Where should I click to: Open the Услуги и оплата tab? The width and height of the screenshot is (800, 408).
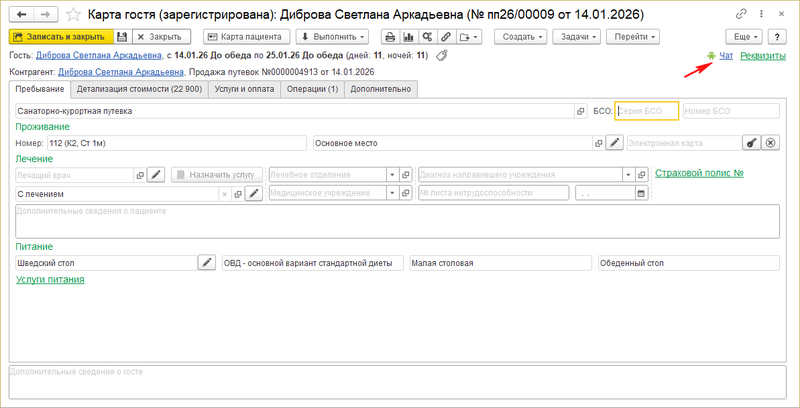244,89
